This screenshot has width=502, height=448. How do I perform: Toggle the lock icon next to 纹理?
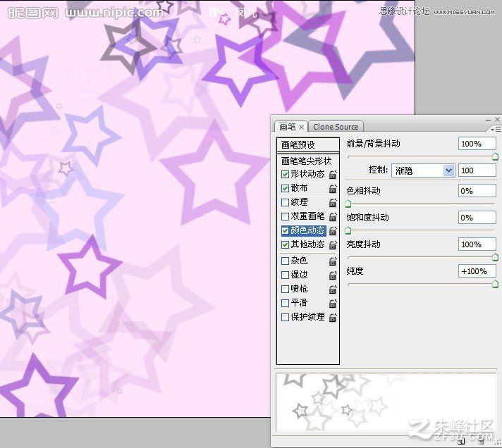pyautogui.click(x=333, y=203)
